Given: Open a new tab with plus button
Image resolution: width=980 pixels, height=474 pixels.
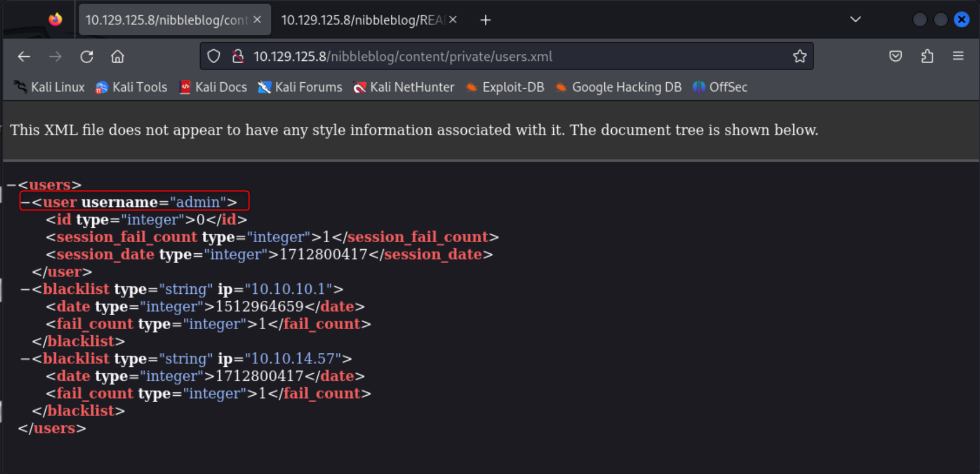Looking at the screenshot, I should (x=485, y=20).
